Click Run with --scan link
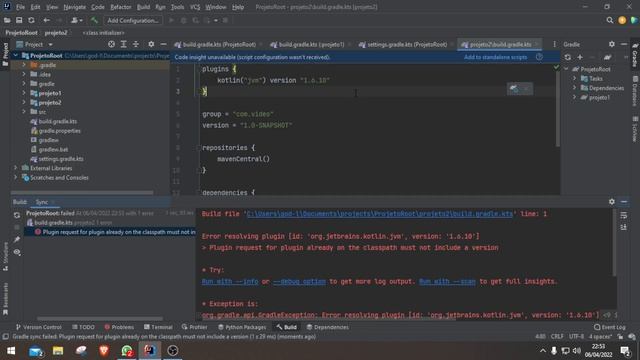This screenshot has width=640, height=360. (x=447, y=281)
